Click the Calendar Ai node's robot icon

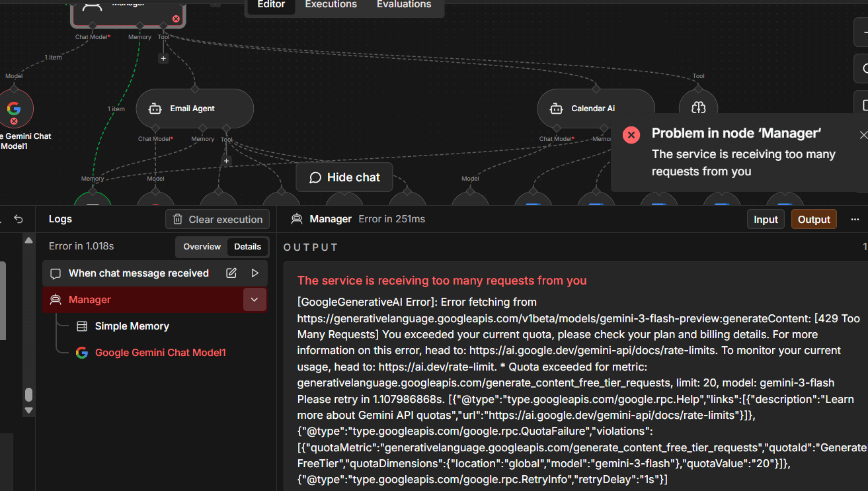pos(557,109)
